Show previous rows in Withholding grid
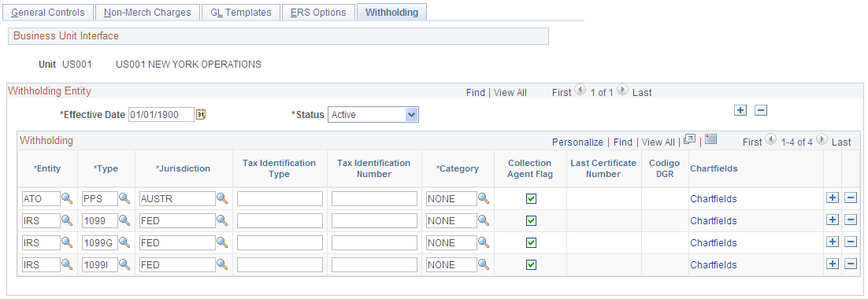This screenshot has height=299, width=868. (770, 139)
